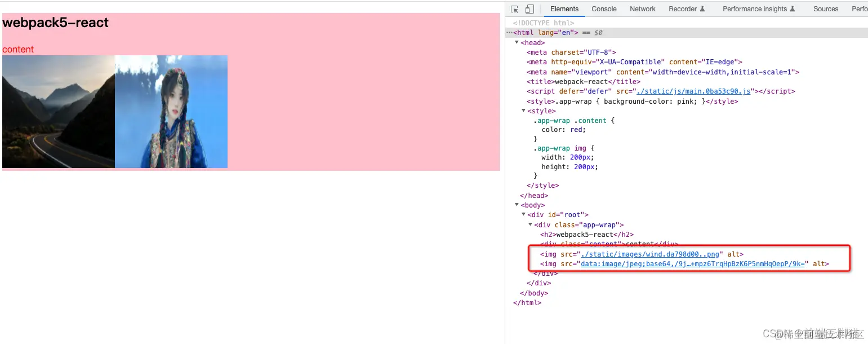868x344 pixels.
Task: Collapse the body element node
Action: point(517,205)
